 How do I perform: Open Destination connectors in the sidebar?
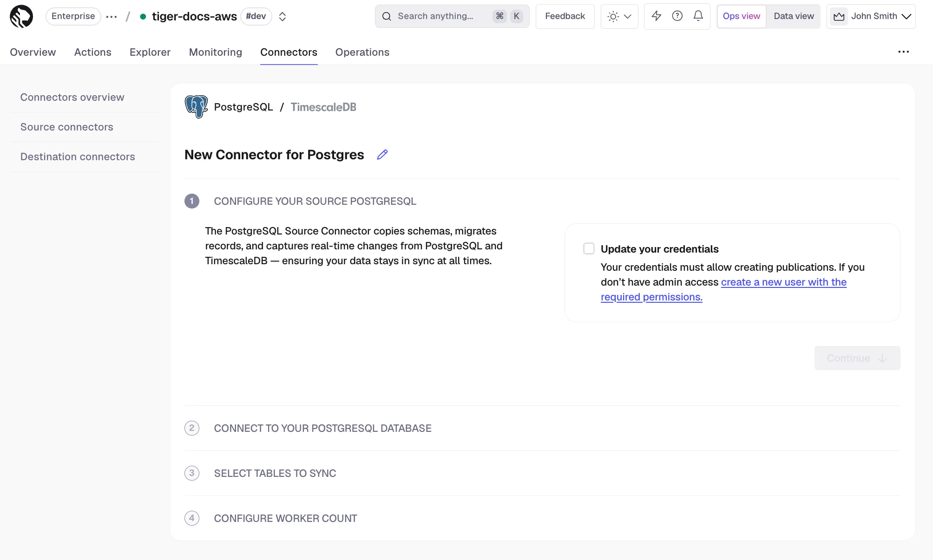tap(78, 156)
